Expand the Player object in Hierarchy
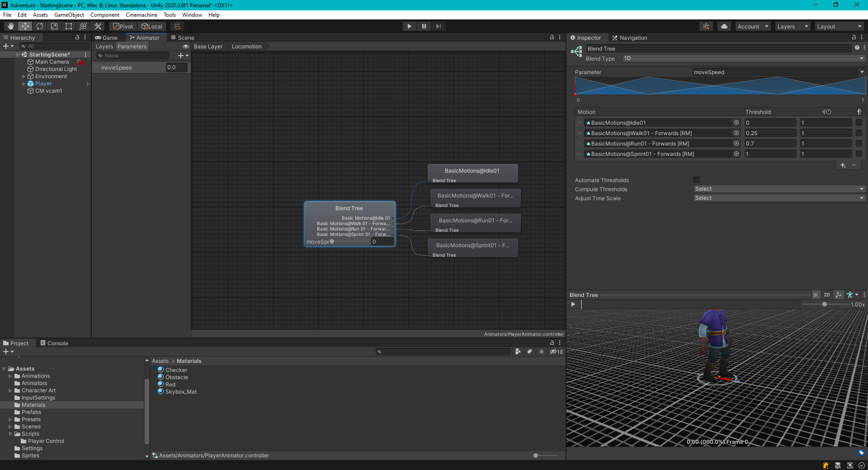Screen dimensions: 868x470 (x=24, y=84)
